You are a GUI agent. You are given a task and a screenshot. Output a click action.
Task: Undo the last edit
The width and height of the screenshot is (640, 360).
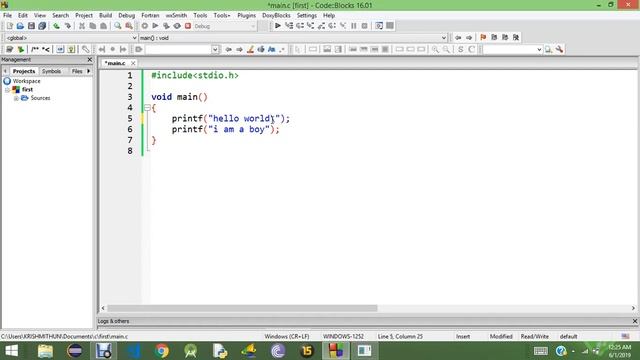pos(56,26)
